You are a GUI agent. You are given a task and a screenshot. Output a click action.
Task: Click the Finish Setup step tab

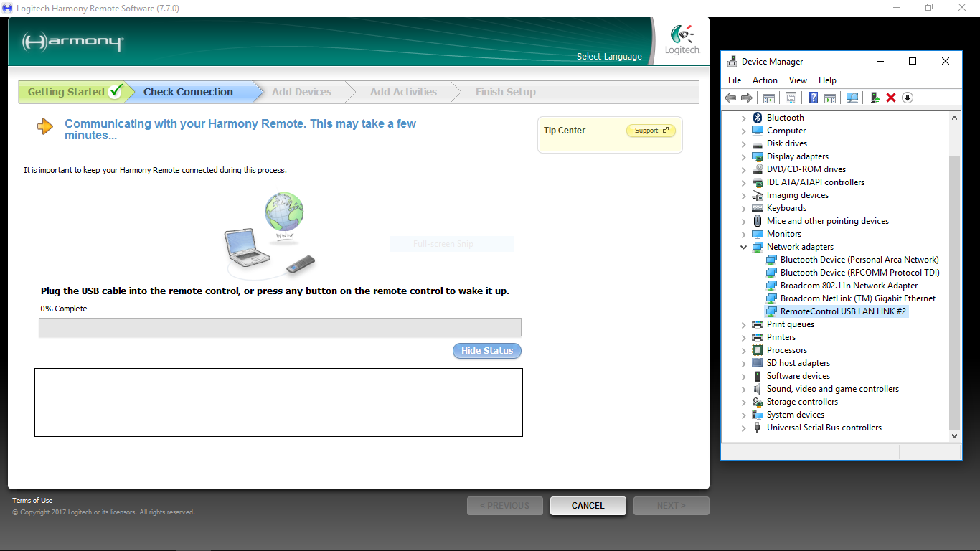pos(505,92)
